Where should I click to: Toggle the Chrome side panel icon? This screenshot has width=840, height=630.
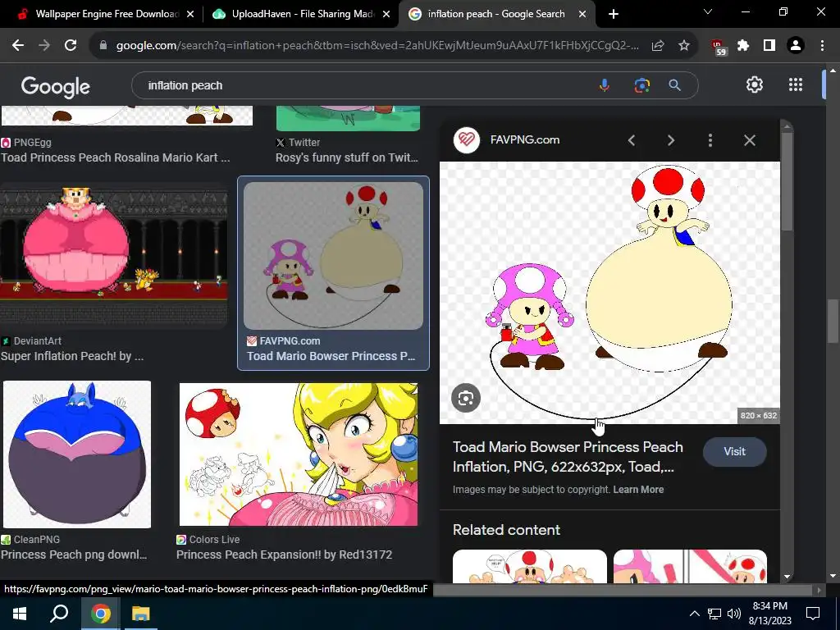coord(769,46)
